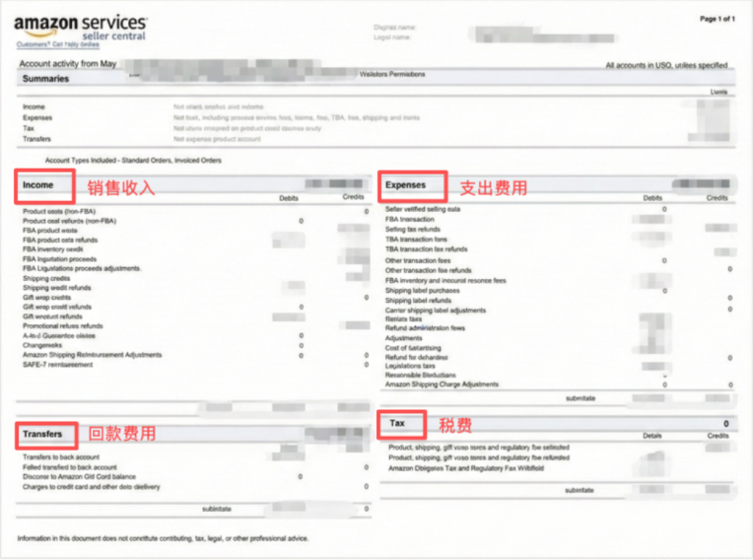
Task: Click the Amazon Shipping Reimbursement Adjustments row
Action: click(x=93, y=355)
